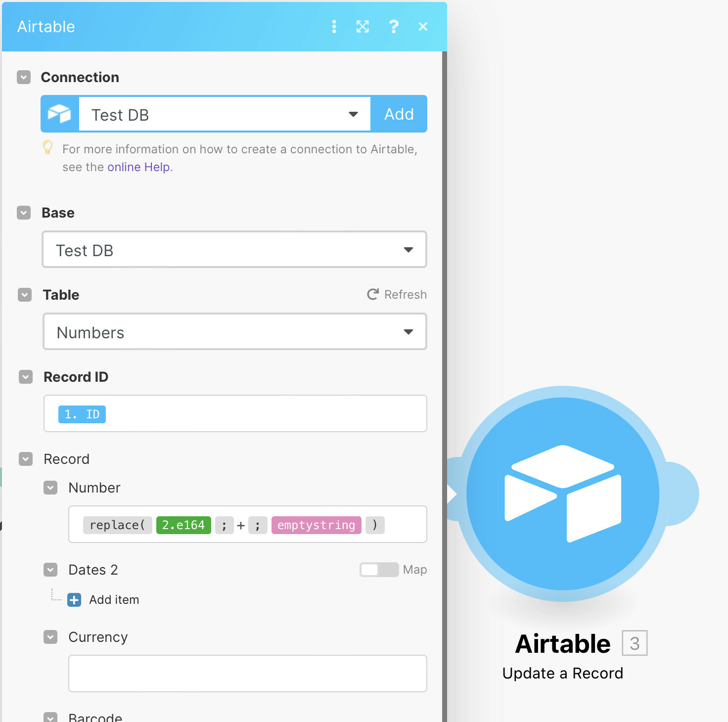Click the large Airtable module circle
728x722 pixels.
click(563, 494)
